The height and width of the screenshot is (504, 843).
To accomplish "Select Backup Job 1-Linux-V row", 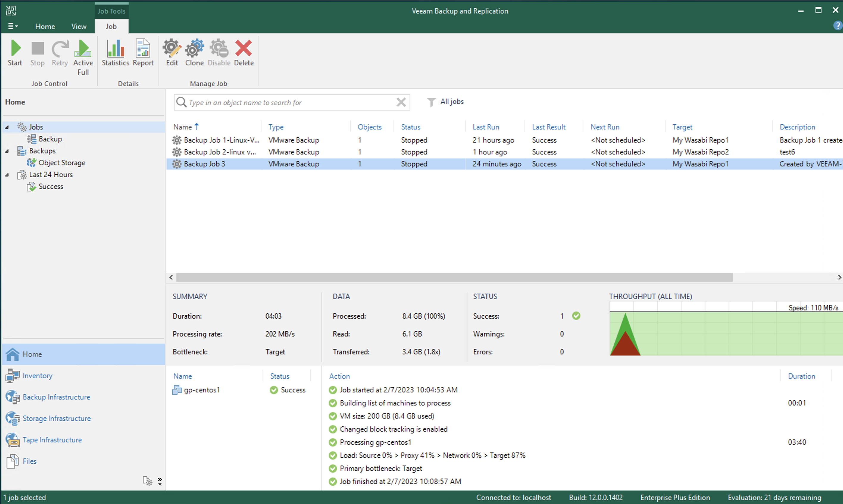I will (505, 140).
